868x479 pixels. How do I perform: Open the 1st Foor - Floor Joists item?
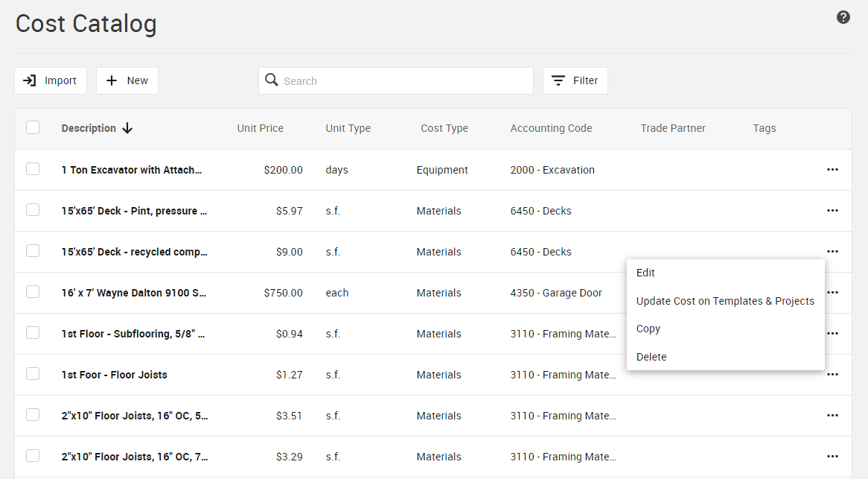click(114, 375)
